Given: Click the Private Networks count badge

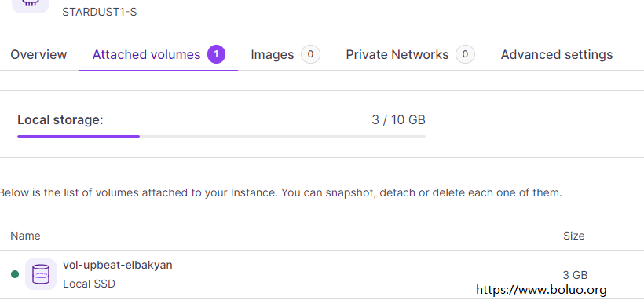Looking at the screenshot, I should (x=465, y=55).
